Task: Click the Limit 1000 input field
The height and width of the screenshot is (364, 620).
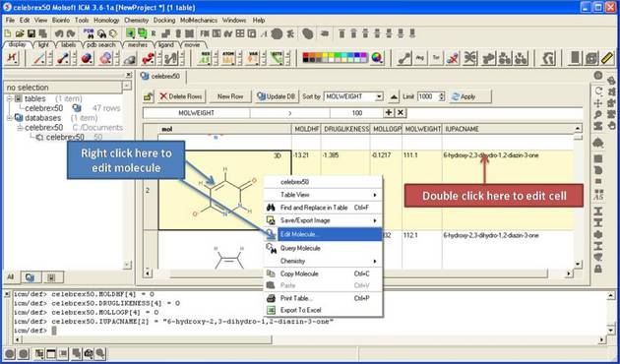Action: coord(428,96)
